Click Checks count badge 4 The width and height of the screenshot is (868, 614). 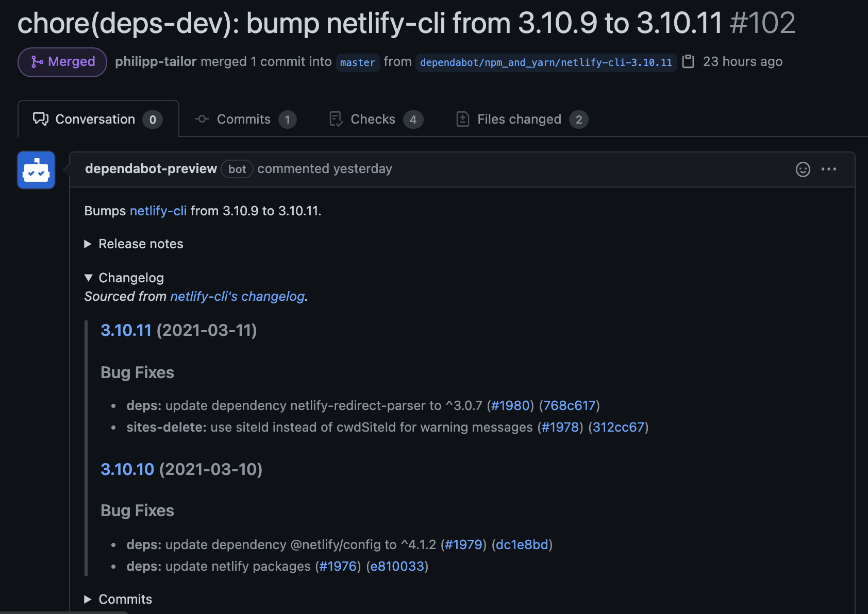point(413,120)
